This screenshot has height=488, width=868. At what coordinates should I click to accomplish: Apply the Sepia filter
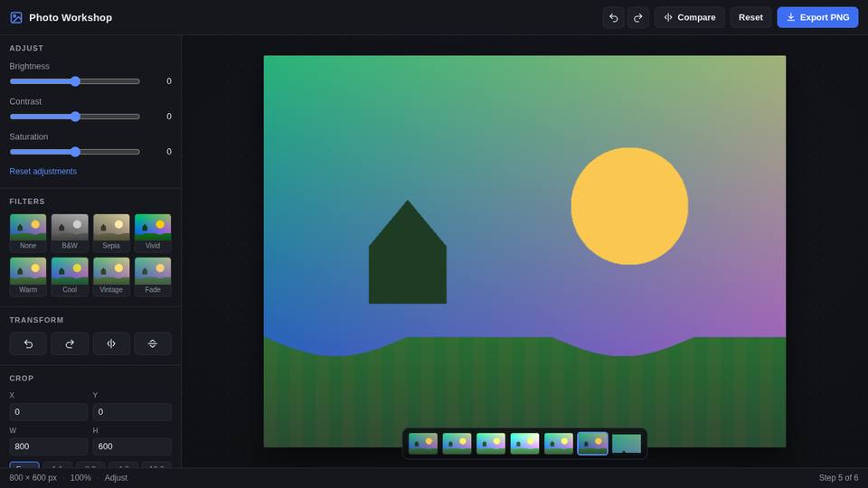click(111, 233)
